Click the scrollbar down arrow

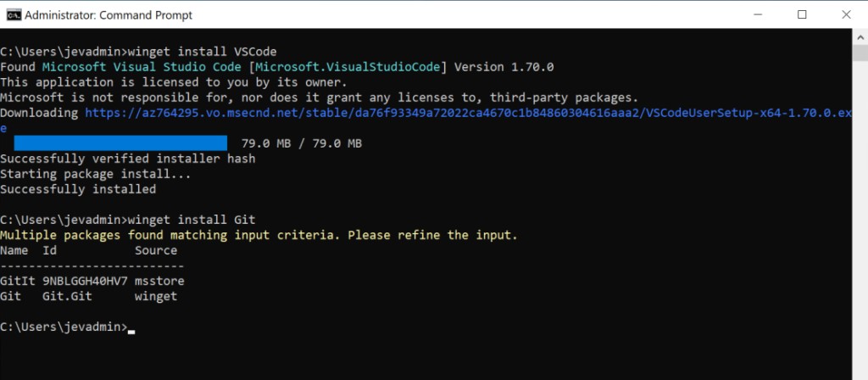[x=860, y=372]
